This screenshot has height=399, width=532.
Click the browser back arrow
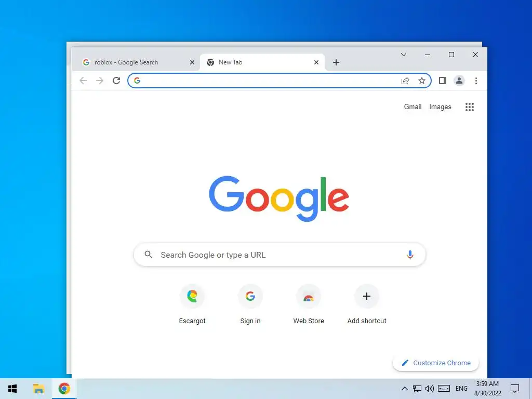coord(83,81)
